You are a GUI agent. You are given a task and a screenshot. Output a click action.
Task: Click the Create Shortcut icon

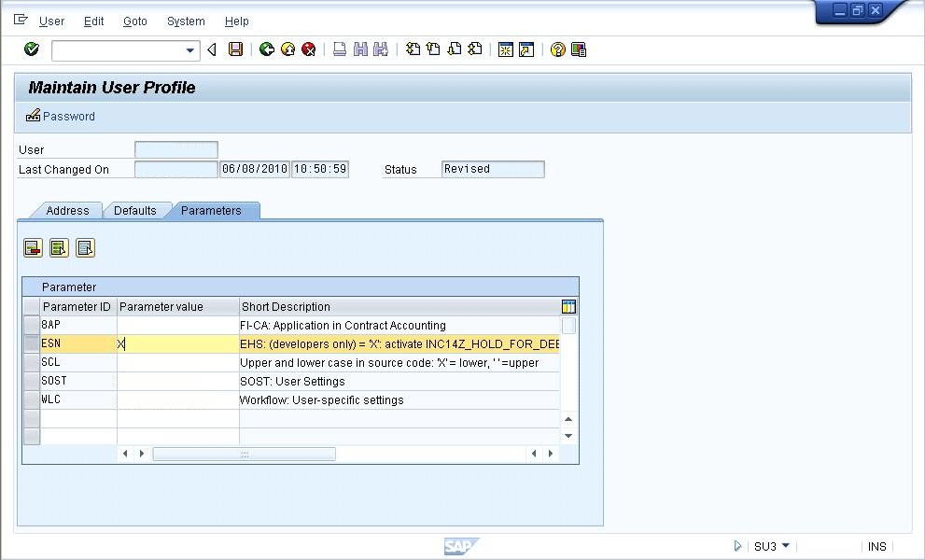click(525, 49)
